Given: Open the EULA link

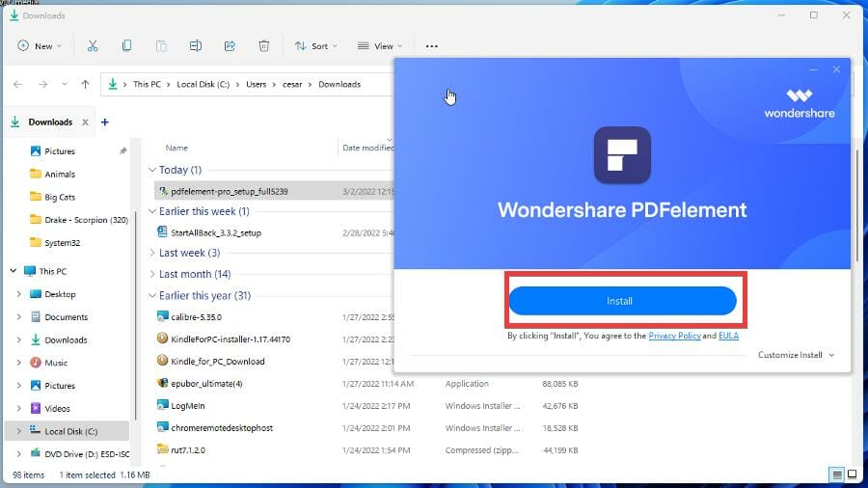Looking at the screenshot, I should 728,336.
